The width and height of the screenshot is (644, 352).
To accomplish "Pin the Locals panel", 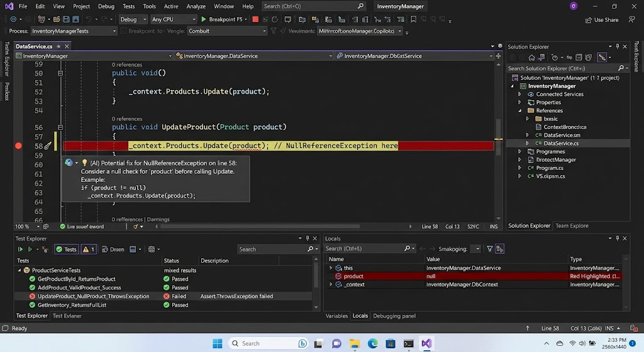I will coord(618,238).
